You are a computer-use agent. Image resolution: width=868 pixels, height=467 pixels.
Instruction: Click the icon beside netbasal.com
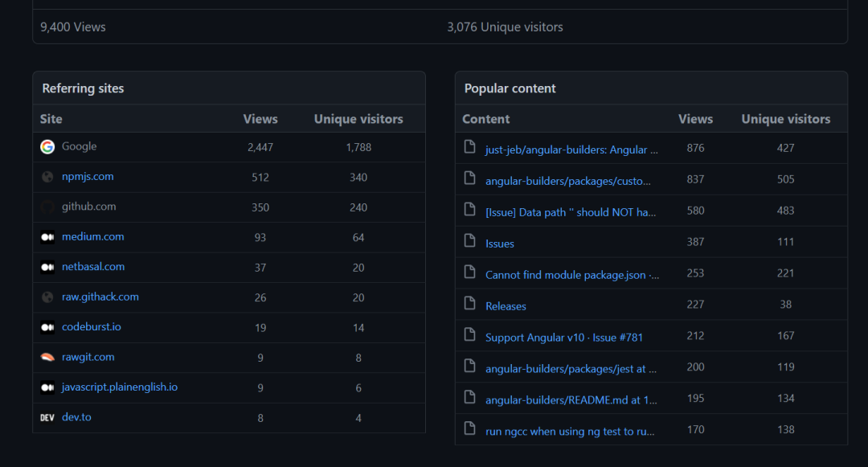click(47, 267)
